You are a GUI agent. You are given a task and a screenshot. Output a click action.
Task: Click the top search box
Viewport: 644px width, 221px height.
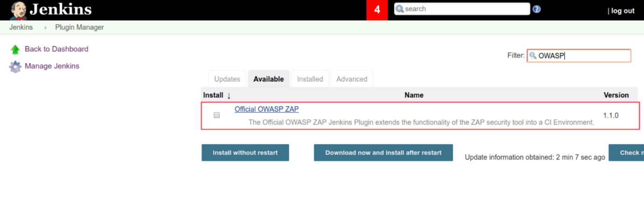click(x=462, y=9)
